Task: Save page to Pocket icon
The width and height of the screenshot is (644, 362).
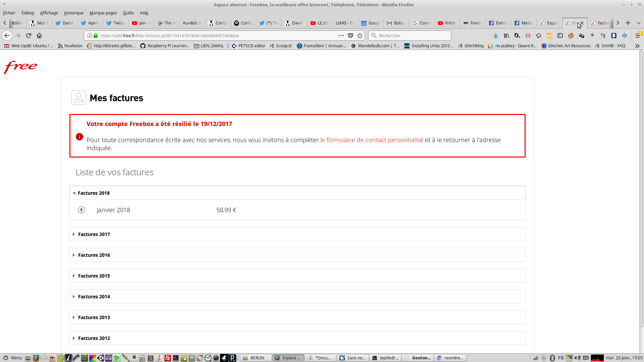Action: pyautogui.click(x=351, y=36)
